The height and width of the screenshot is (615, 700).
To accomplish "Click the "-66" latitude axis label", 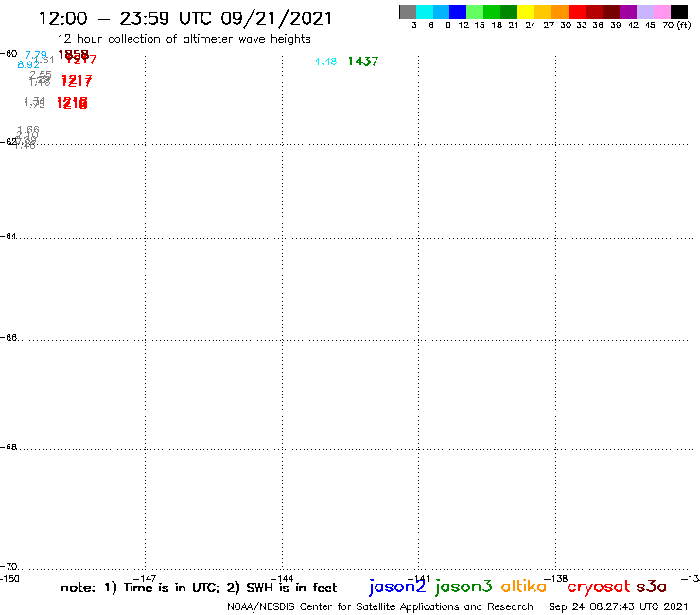I will 9,337.
